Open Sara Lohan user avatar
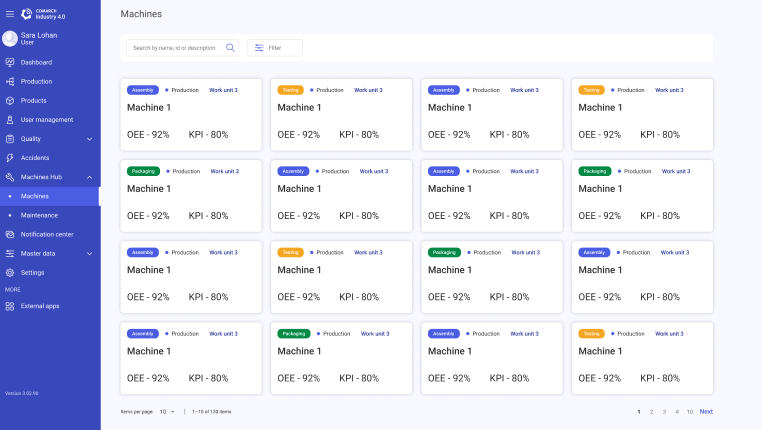The image size is (762, 430). point(10,38)
